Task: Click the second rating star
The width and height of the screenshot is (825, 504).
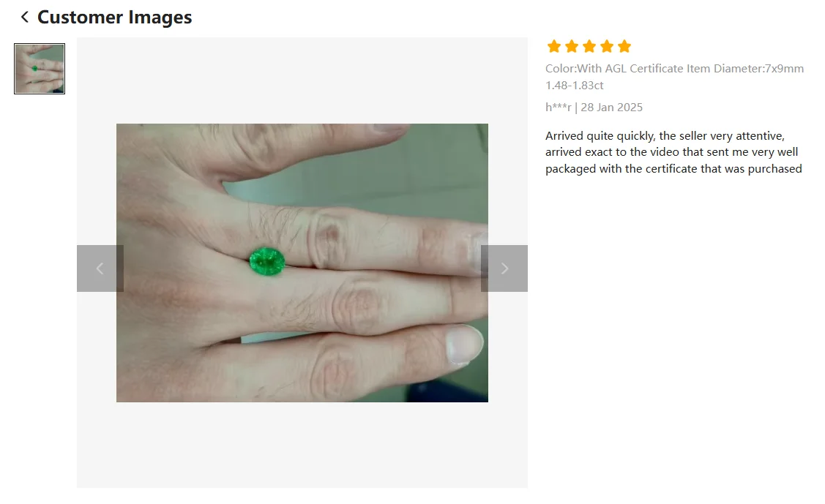Action: tap(572, 46)
